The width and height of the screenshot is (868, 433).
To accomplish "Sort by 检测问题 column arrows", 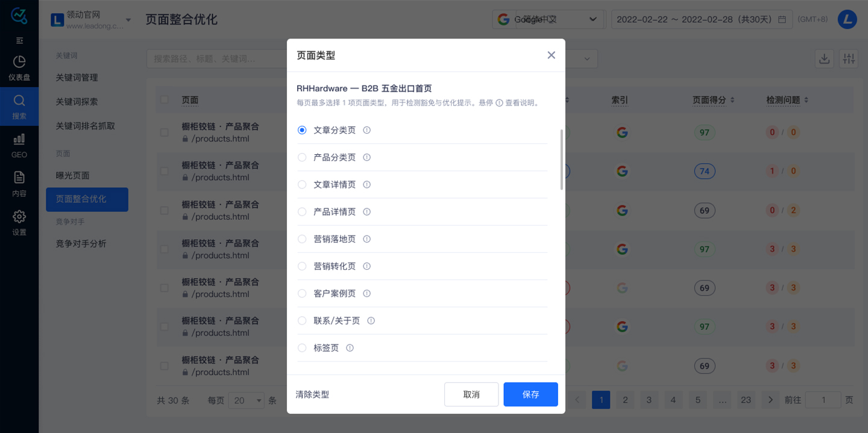I will 806,101.
